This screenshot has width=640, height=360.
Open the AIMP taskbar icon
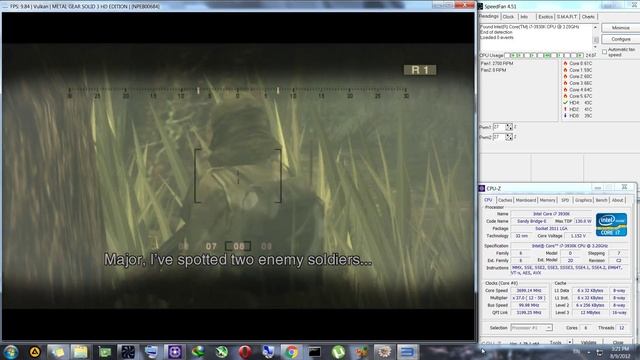35,352
